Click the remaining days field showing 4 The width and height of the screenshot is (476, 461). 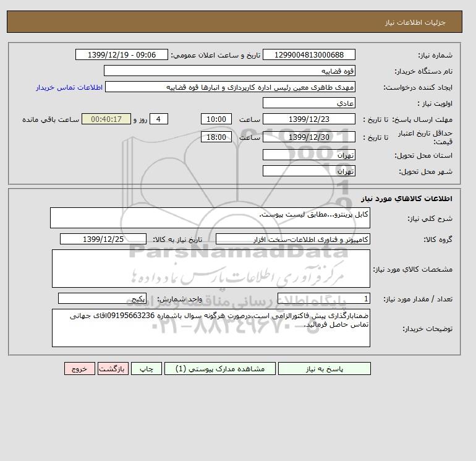click(x=158, y=119)
